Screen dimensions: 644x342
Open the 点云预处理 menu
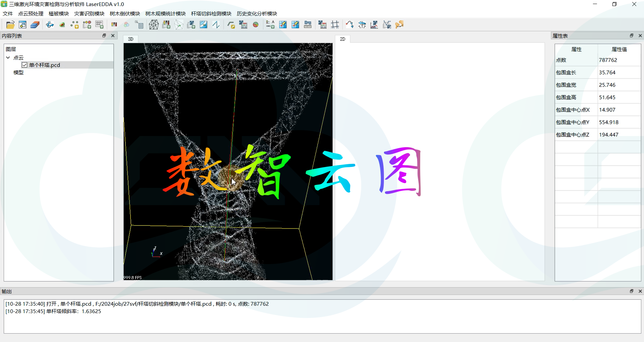click(31, 13)
